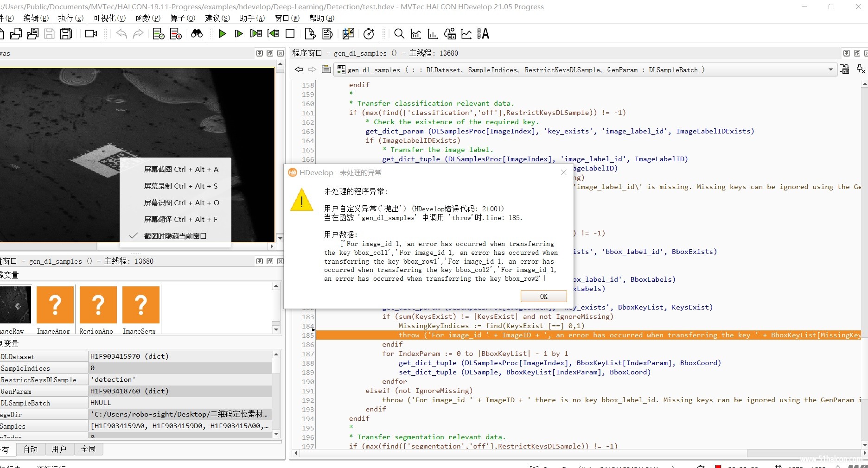
Task: Click the DLDataset dict value cell
Action: click(180, 356)
